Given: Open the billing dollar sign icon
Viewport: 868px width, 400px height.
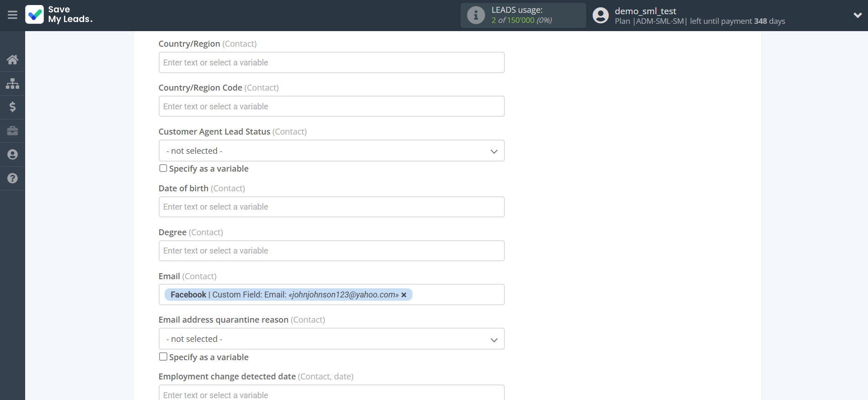Looking at the screenshot, I should (x=12, y=107).
